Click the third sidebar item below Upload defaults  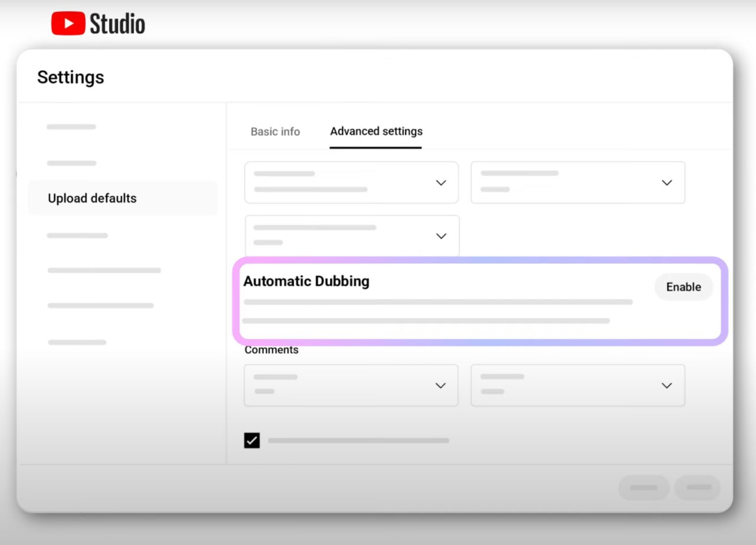point(100,306)
